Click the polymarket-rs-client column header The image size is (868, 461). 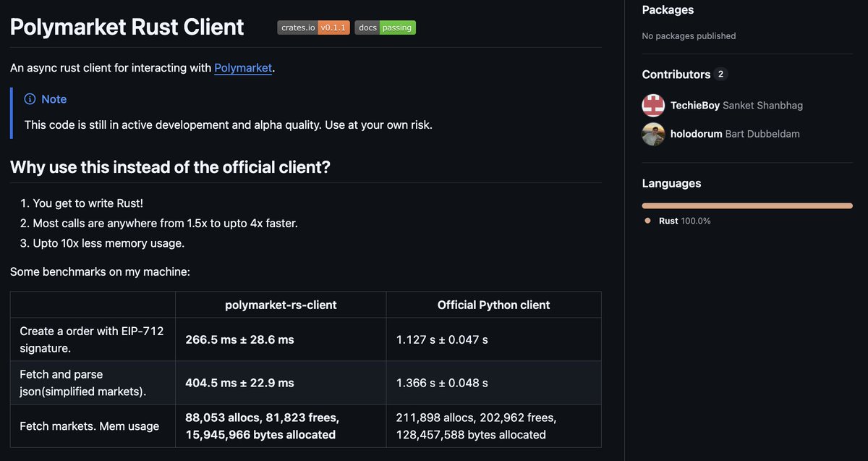[x=281, y=305]
